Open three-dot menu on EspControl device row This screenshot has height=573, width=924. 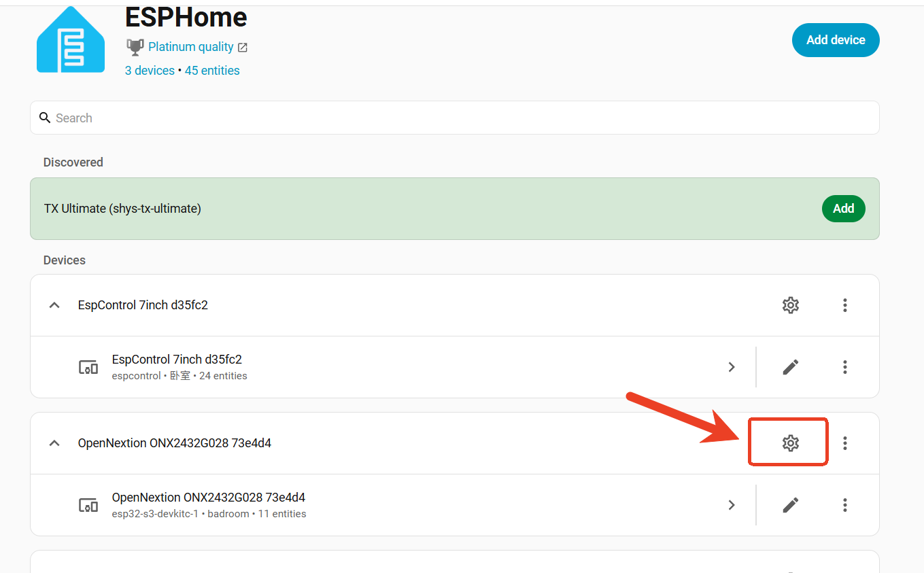click(845, 367)
